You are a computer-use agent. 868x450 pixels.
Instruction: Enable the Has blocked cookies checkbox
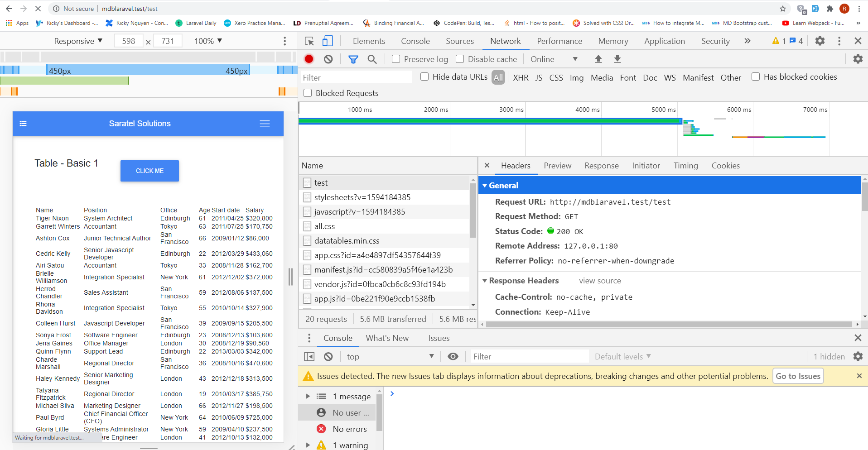tap(755, 77)
